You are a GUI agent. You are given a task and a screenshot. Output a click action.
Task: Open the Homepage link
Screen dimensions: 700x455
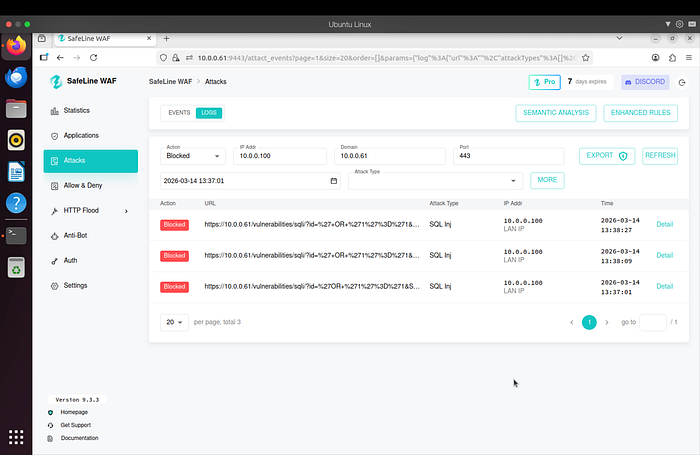pos(74,412)
